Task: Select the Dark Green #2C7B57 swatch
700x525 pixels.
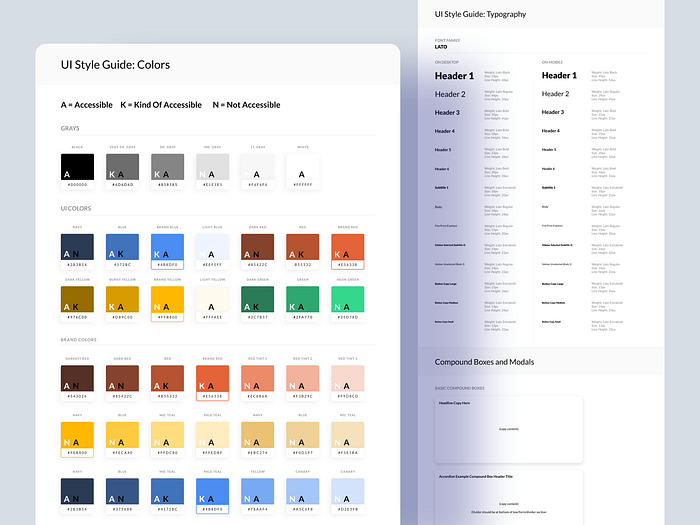Action: click(x=258, y=304)
